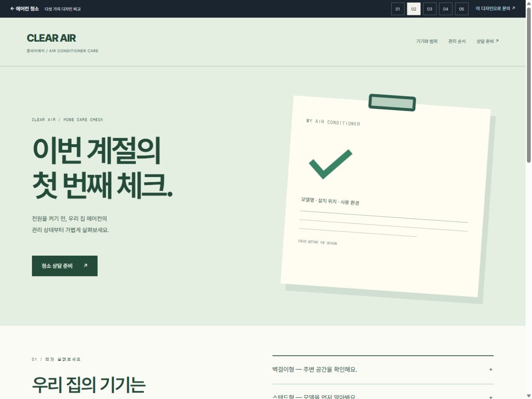Click the 클리어에어 / AIR CONDITIONER CARE tagline
Screen dimensions: 532x399
pyautogui.click(x=62, y=51)
